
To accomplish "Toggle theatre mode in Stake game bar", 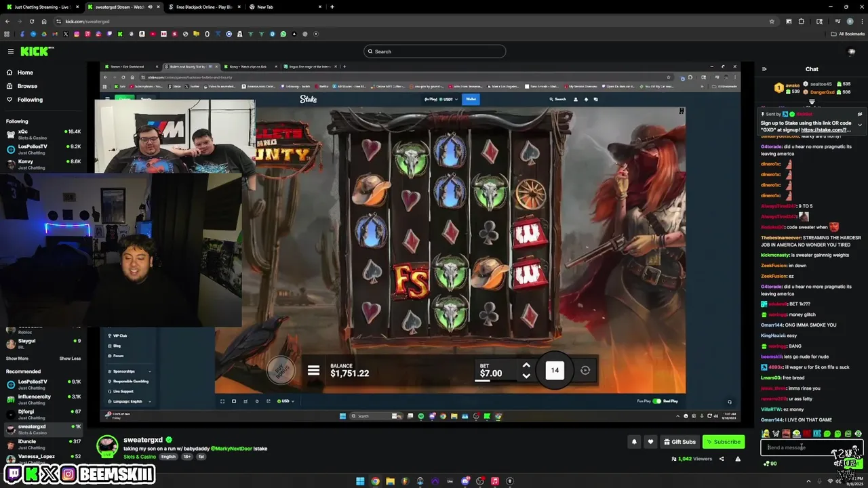I will (x=234, y=401).
